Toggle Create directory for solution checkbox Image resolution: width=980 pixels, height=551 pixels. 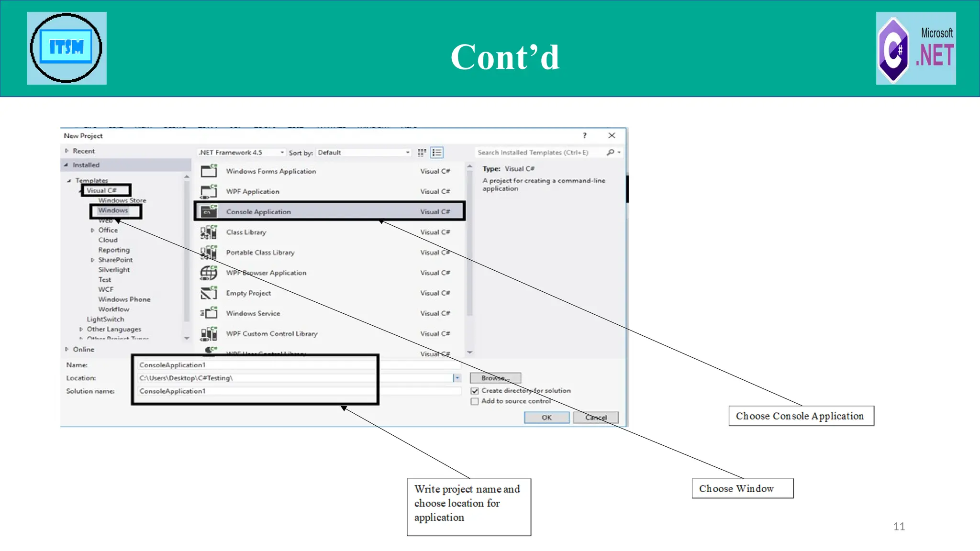[475, 391]
